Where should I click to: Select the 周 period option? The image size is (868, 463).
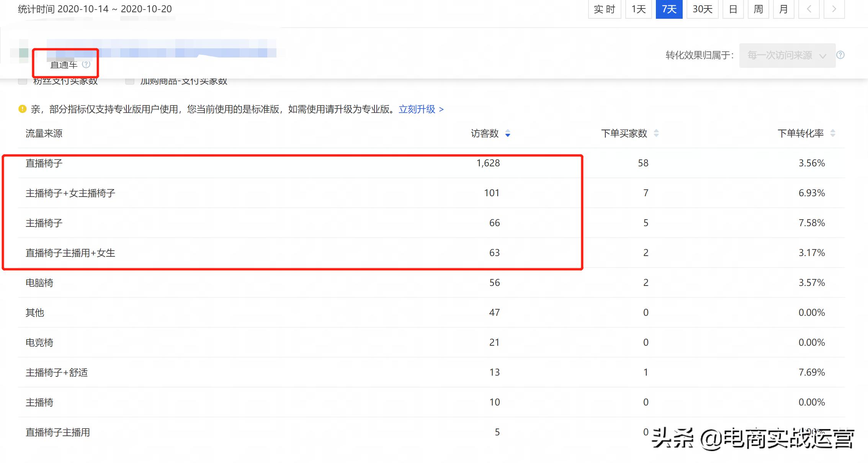tap(758, 9)
